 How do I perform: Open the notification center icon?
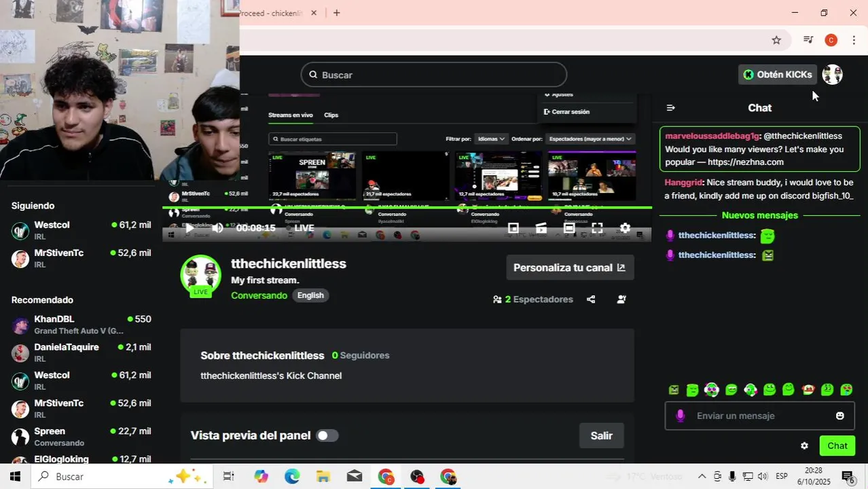[848, 477]
